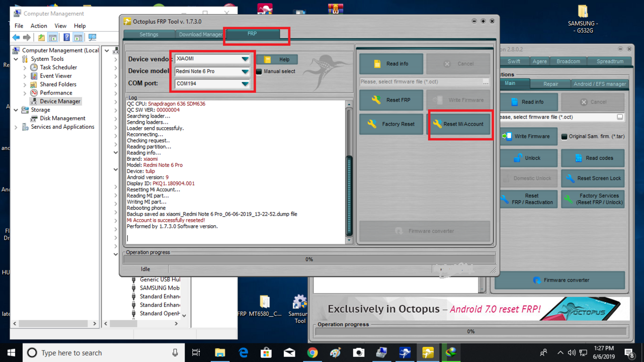644x362 pixels.
Task: Click Reset Mi Account button
Action: (458, 124)
